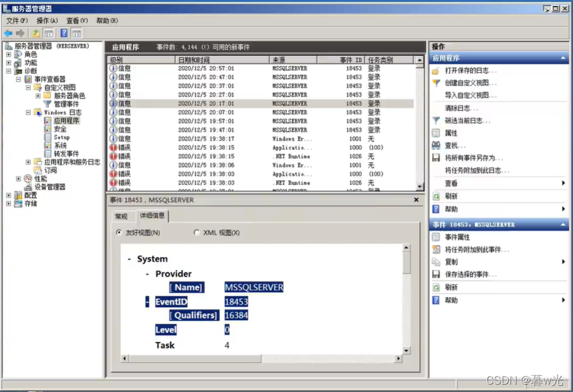Click the Forward arrow toolbar icon

(20, 33)
